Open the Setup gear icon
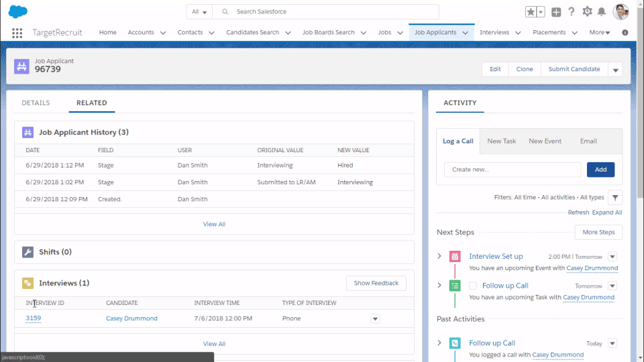 (x=587, y=11)
